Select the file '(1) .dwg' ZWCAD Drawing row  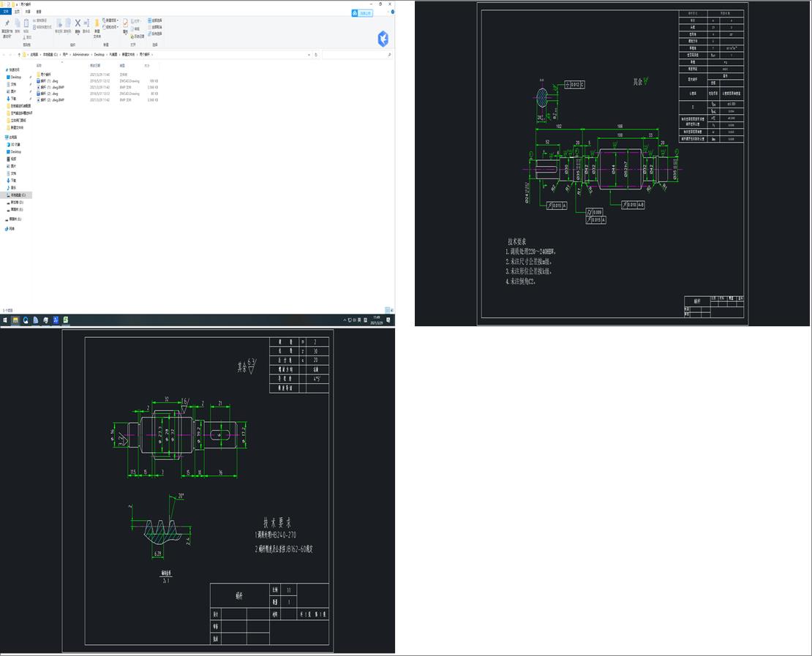[x=97, y=81]
